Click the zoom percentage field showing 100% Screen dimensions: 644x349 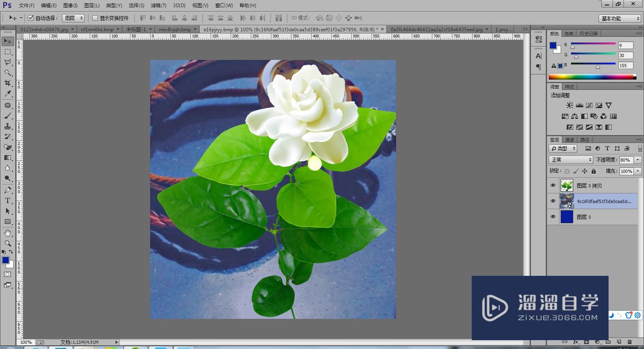(x=26, y=342)
